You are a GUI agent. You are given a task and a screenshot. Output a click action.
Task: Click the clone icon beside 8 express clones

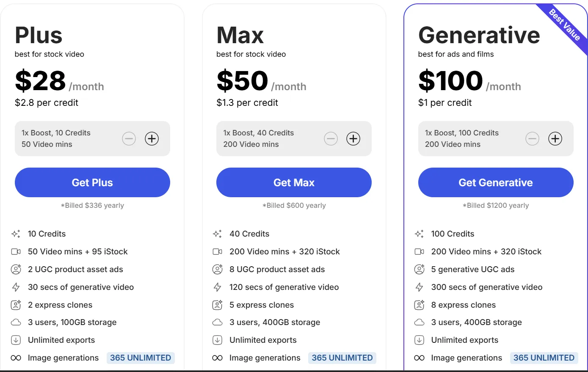(x=419, y=305)
